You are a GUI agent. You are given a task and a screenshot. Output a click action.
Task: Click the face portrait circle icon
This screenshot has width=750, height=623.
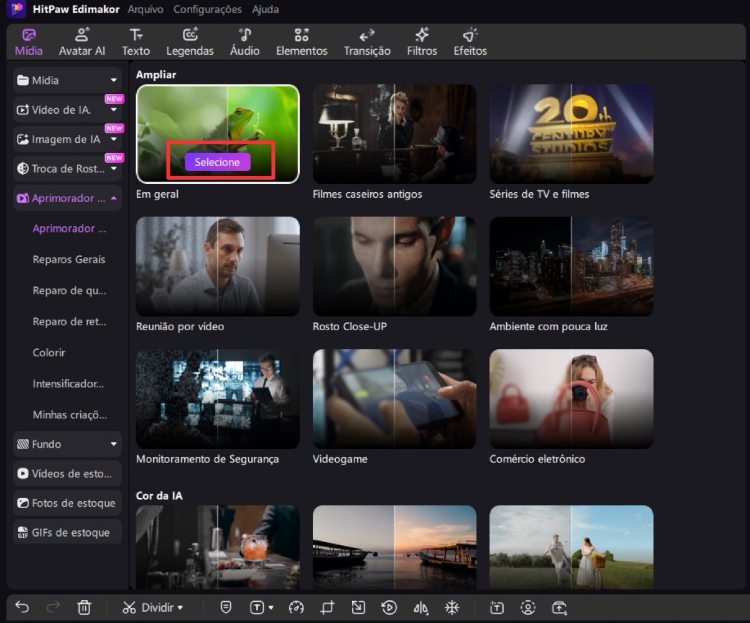point(528,608)
